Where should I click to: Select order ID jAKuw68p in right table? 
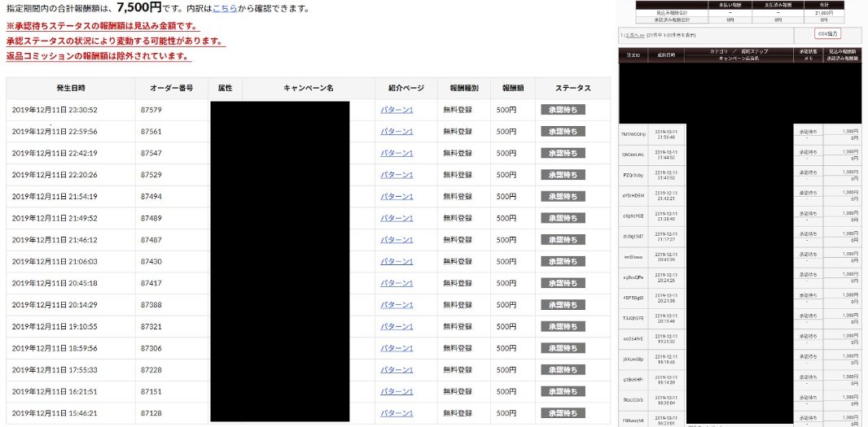[x=633, y=359]
